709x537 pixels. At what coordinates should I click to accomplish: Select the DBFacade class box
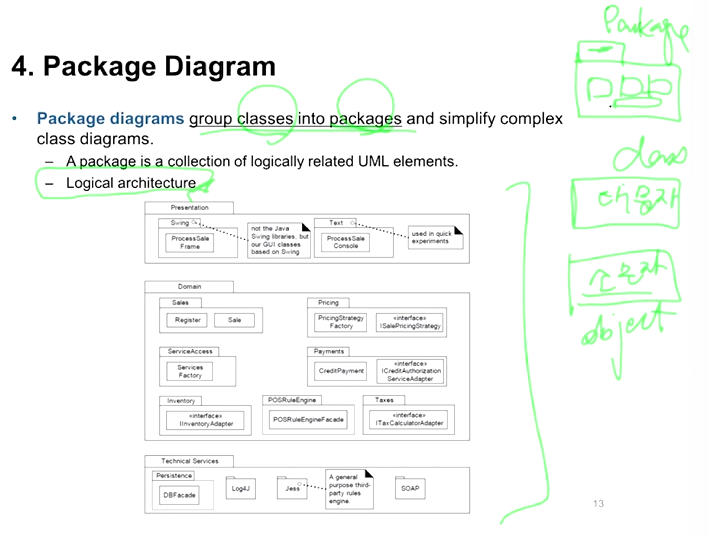(x=181, y=495)
